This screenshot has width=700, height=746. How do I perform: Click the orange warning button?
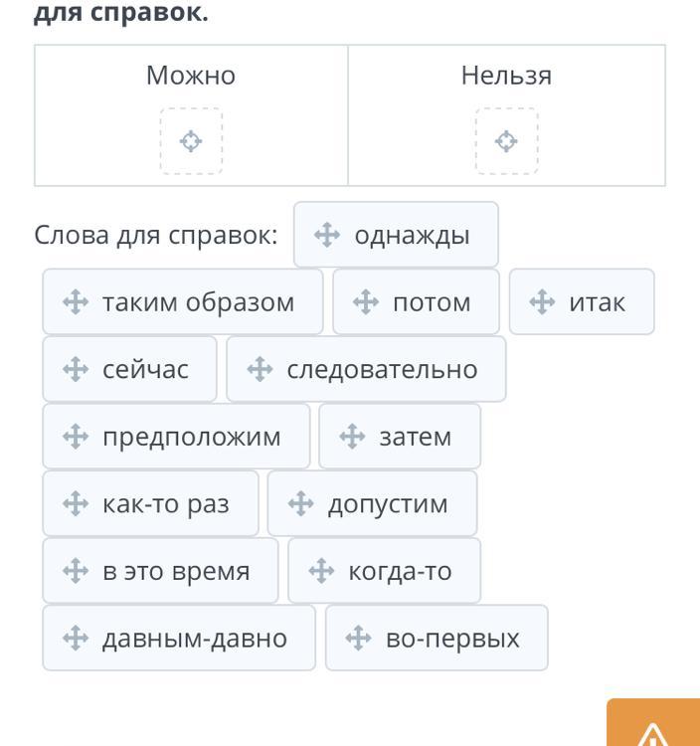click(653, 722)
